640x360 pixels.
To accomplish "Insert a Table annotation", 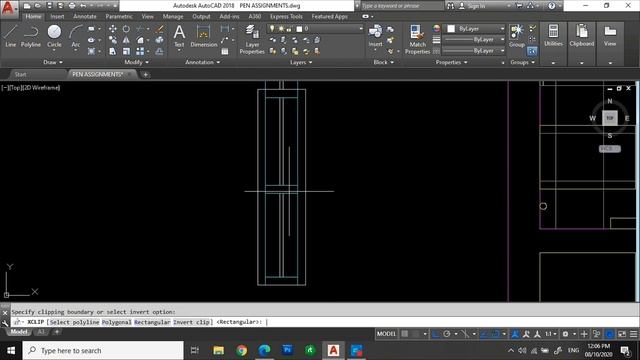I will 224,51.
